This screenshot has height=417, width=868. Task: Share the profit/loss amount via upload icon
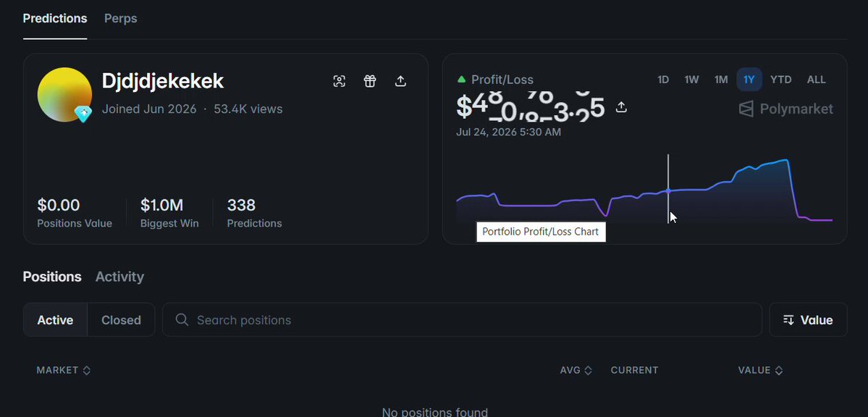point(621,107)
